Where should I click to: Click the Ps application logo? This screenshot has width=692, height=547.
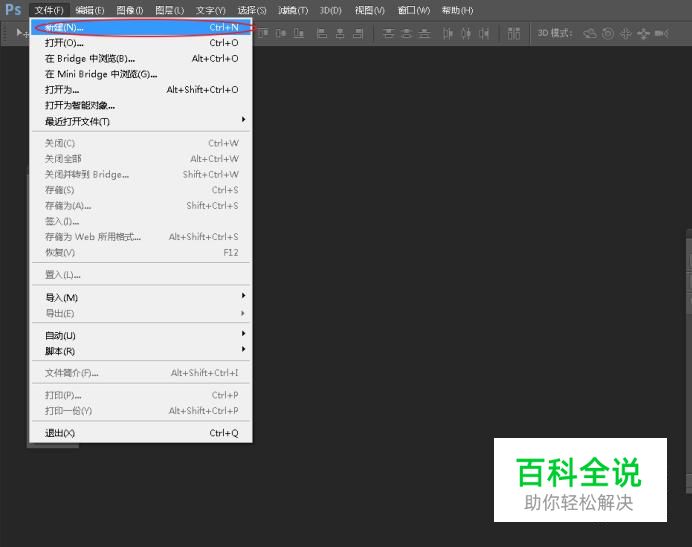coord(13,9)
